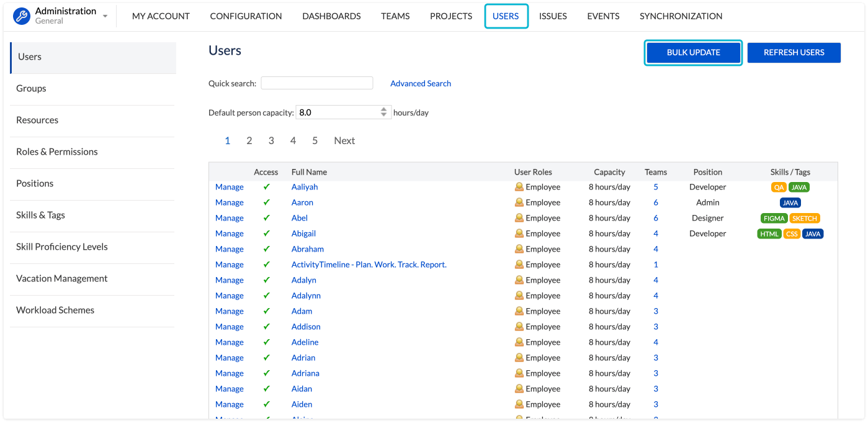Expand the Administration dropdown arrow
The image size is (868, 423).
point(105,16)
